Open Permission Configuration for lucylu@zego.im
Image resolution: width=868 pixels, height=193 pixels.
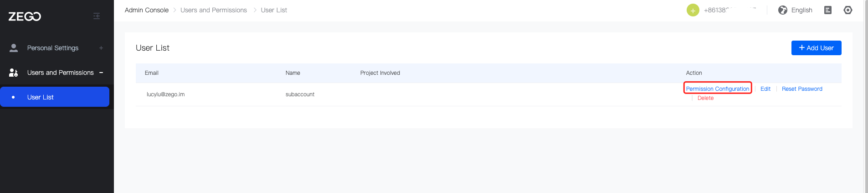coord(717,89)
